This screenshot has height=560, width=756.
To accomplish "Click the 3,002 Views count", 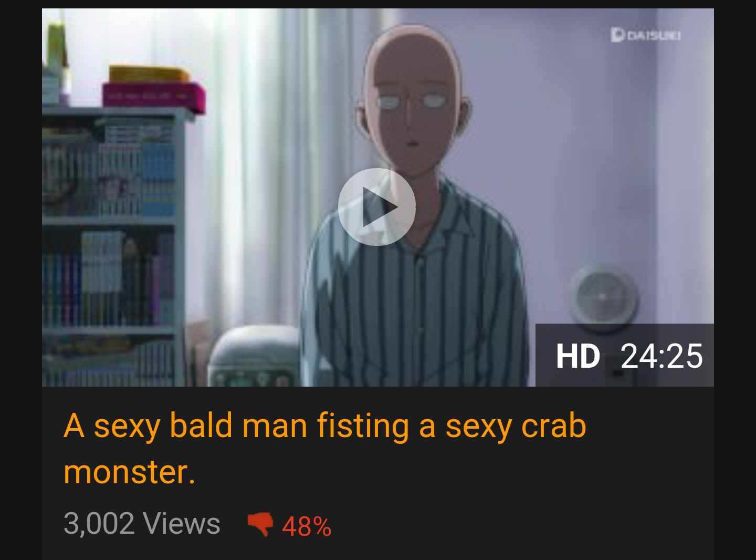I will click(x=142, y=524).
